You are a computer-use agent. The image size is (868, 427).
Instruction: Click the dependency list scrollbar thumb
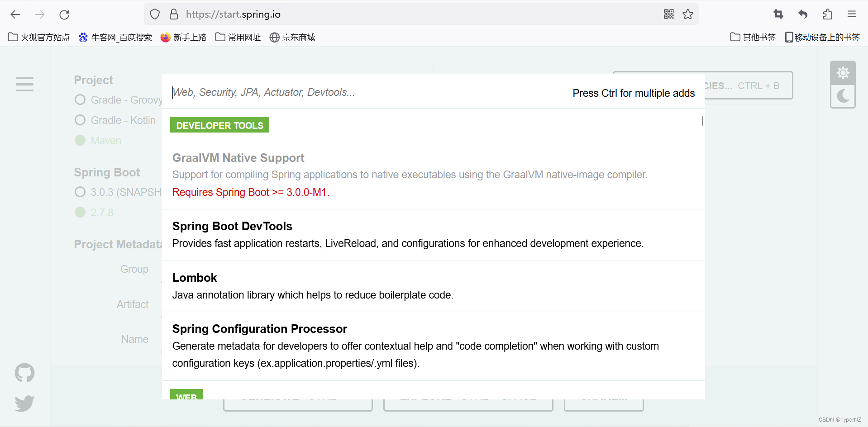[702, 121]
